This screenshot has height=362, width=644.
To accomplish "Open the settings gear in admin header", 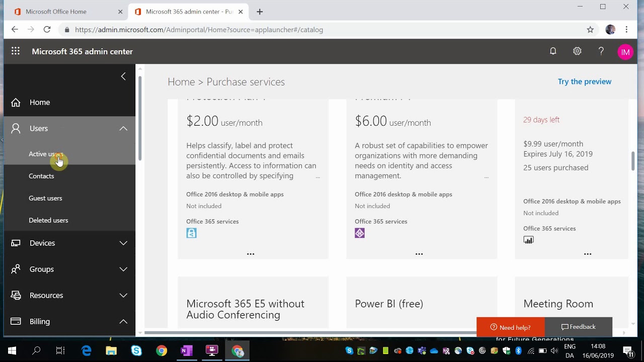I will pos(577,51).
